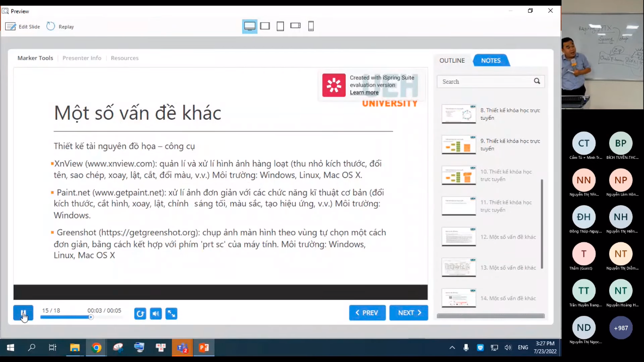Open the +987 more participants bubble
This screenshot has width=644, height=362.
pos(620,328)
